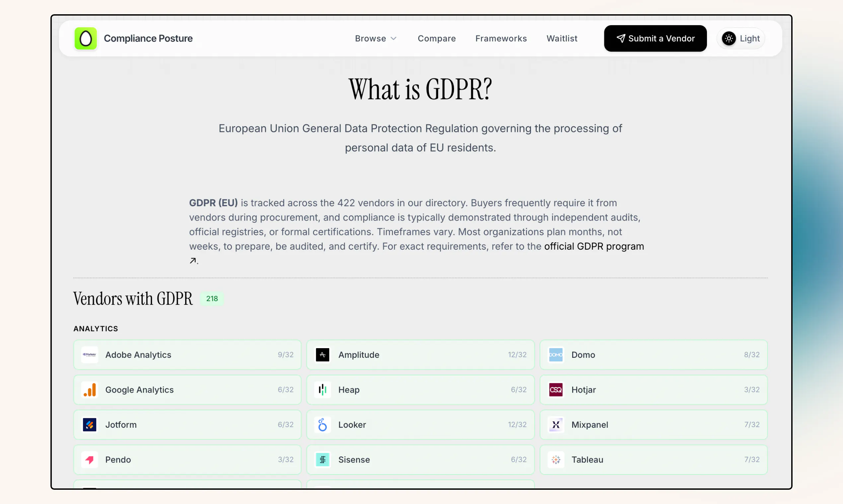The image size is (843, 504).
Task: Open the Sisense vendor card
Action: pos(420,460)
